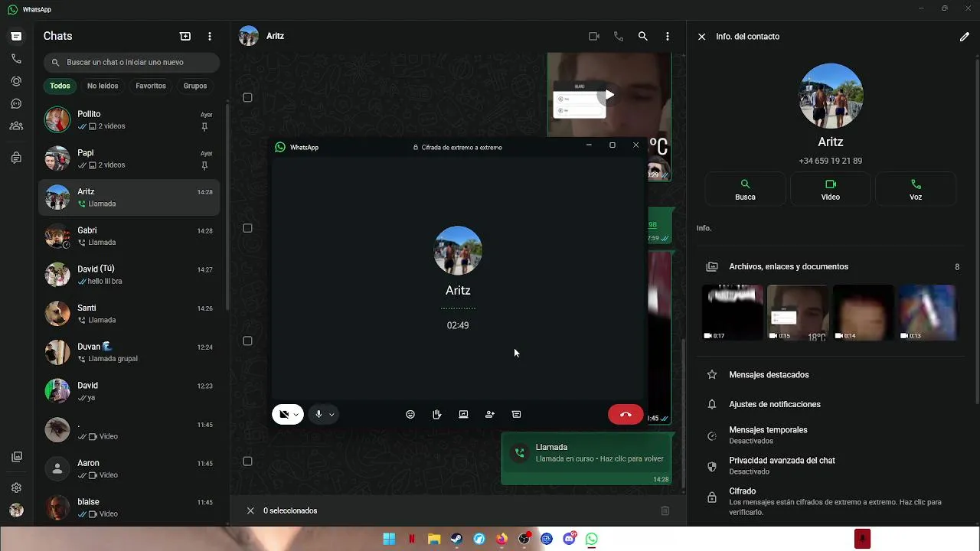This screenshot has width=980, height=551.
Task: Add a participant to the call
Action: [x=490, y=414]
